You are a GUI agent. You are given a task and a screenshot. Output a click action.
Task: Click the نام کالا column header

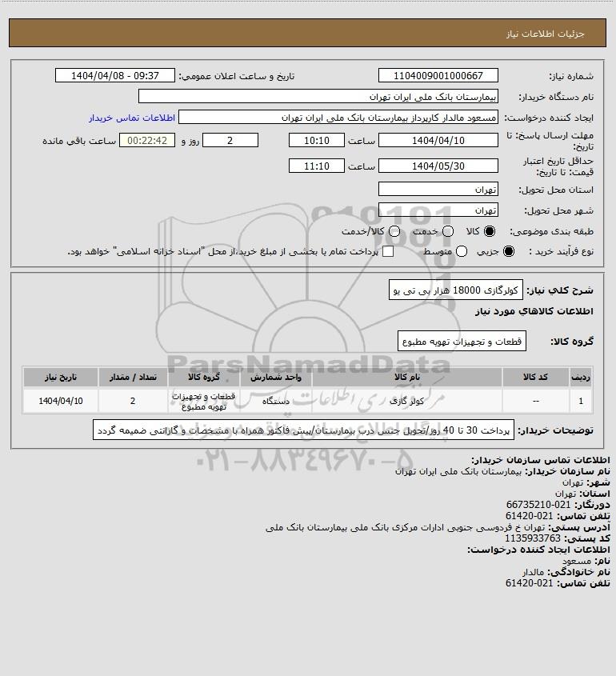407,378
